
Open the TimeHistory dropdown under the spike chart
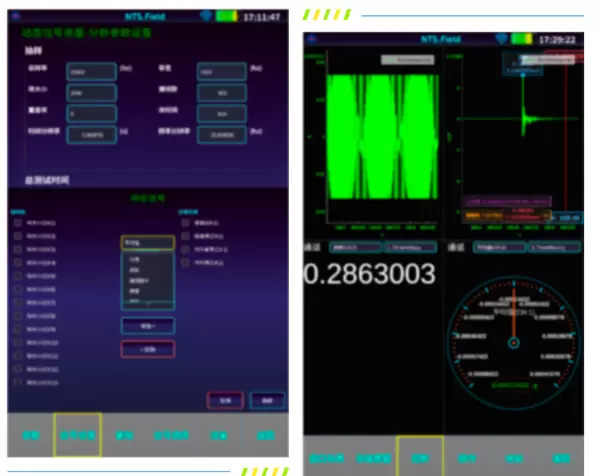(555, 246)
